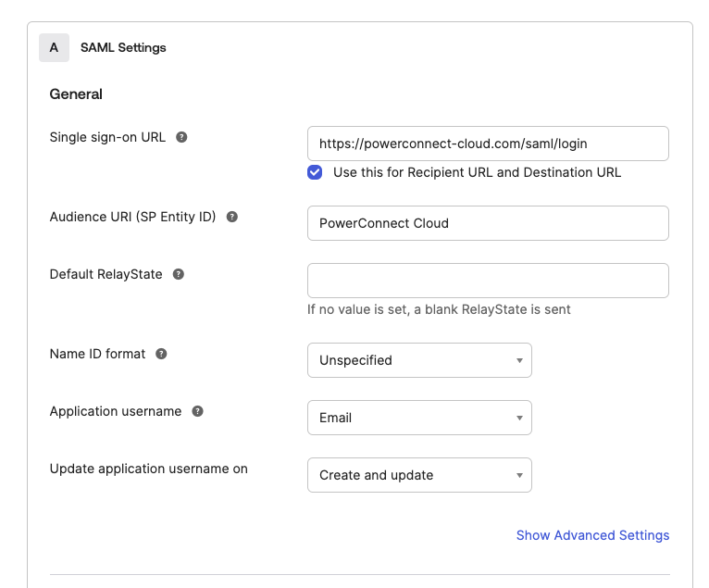Click the blank RelayState hint text
This screenshot has height=588, width=709.
click(439, 309)
